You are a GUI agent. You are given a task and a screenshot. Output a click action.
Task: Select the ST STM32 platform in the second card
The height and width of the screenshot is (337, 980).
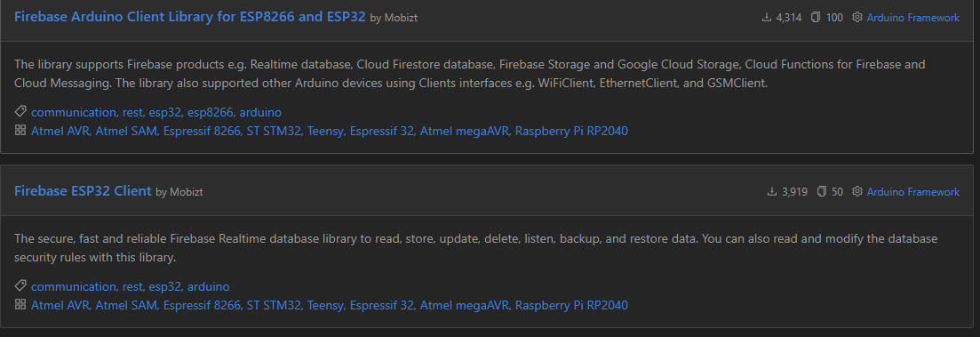[x=274, y=304]
